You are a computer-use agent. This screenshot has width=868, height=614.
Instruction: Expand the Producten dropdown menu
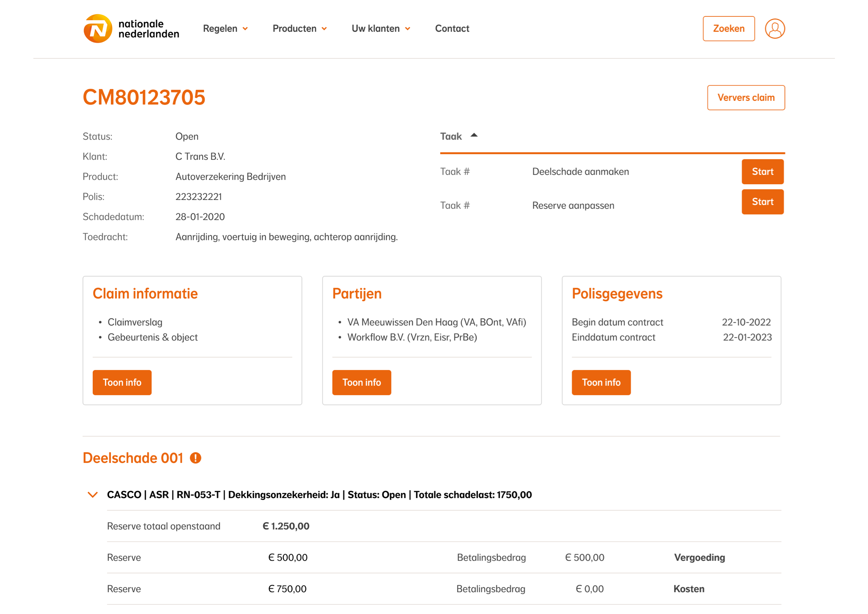[x=300, y=29]
